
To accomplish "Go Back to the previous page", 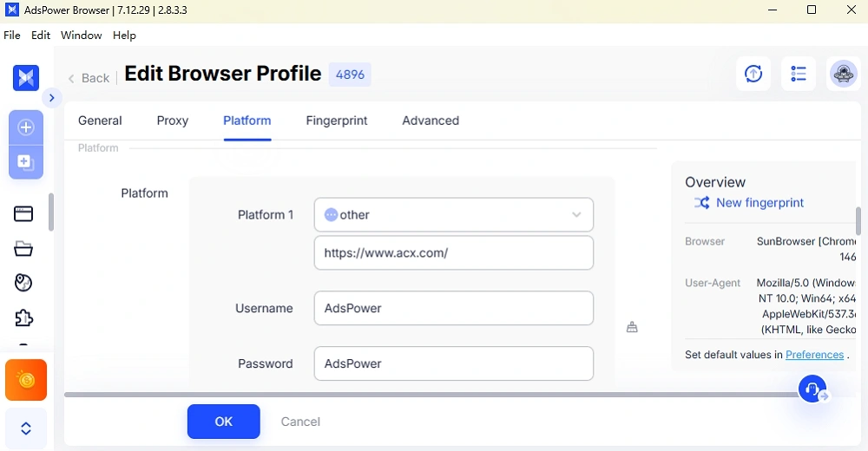I will click(89, 78).
